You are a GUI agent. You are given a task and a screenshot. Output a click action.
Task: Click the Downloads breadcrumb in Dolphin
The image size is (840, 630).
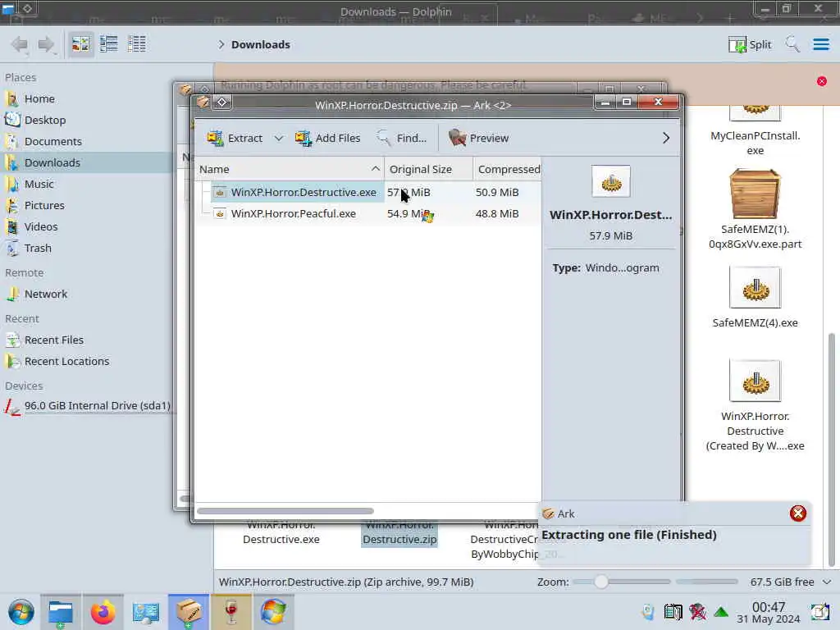(260, 44)
